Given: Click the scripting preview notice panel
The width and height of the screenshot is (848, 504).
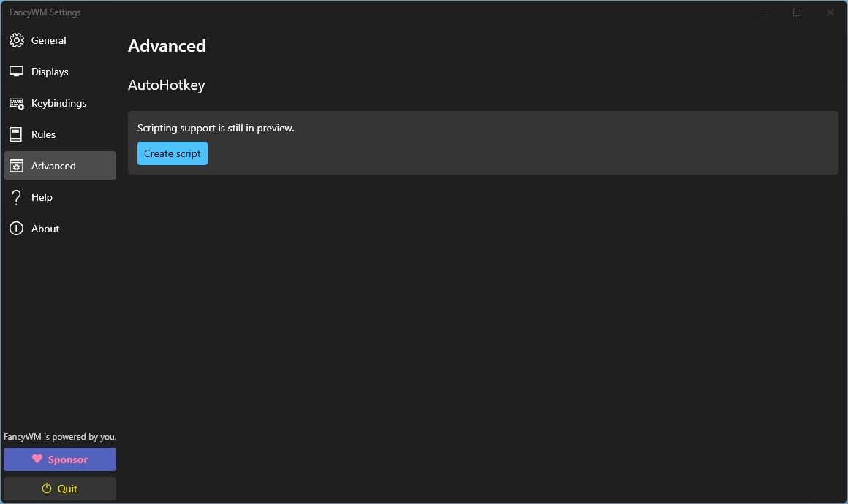Looking at the screenshot, I should [482, 142].
